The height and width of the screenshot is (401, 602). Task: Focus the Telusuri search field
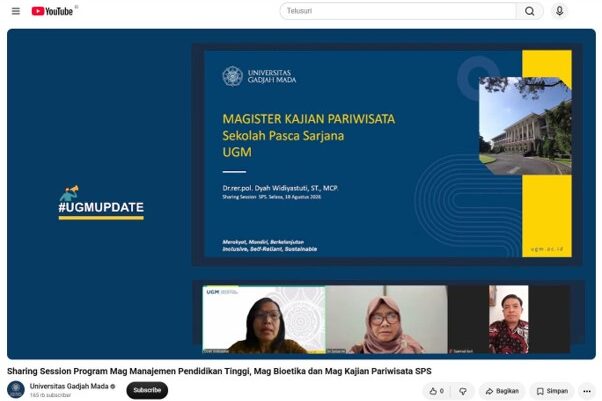pyautogui.click(x=398, y=11)
